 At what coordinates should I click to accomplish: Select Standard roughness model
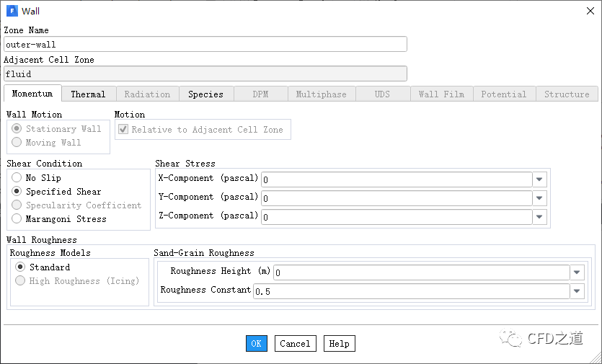20,267
